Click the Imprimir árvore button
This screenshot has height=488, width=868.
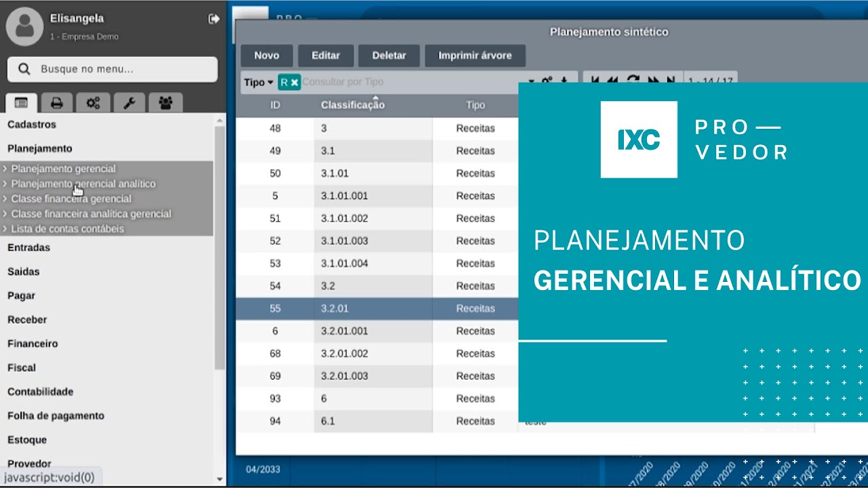pos(475,56)
